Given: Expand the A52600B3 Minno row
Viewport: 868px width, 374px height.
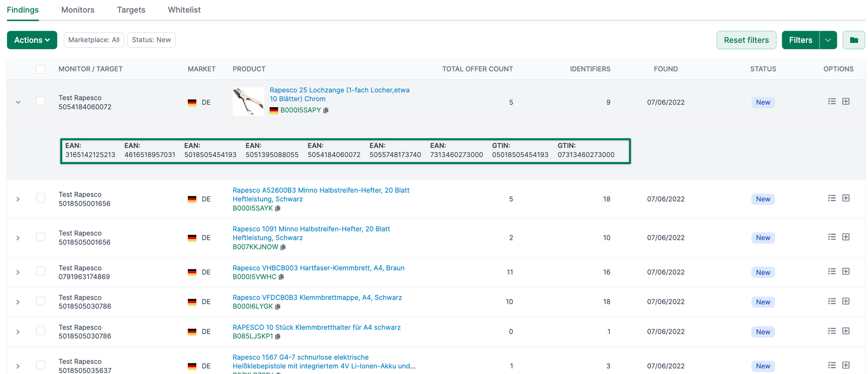Looking at the screenshot, I should pos(18,199).
